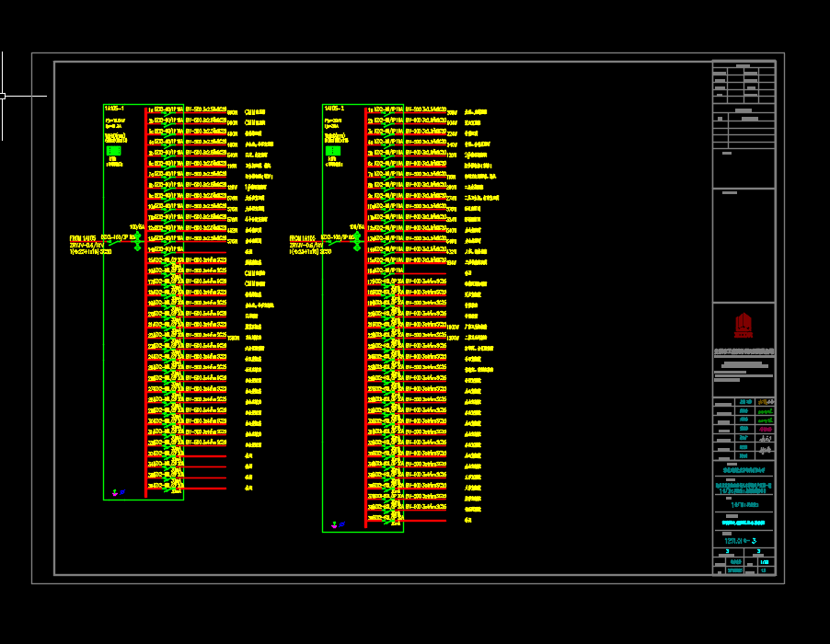
Task: Click the FROM 1A105 feeder label of panel 1A105-2
Action: coord(302,238)
